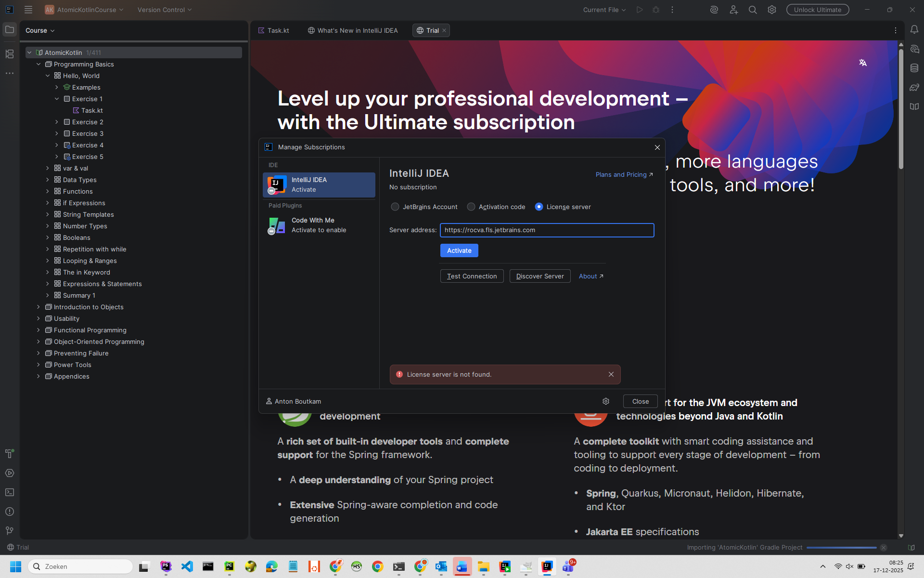Open the Code With Me icon
Screen dimensions: 924x578
(733, 10)
